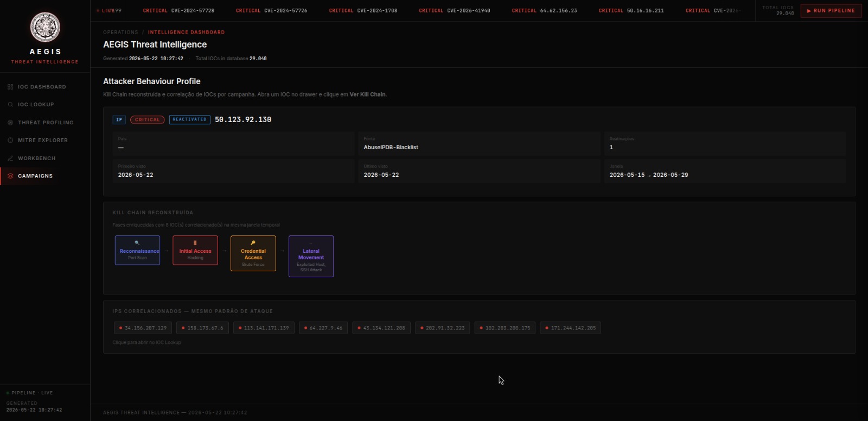Open correlated IP 43.134.121.208

(381, 328)
